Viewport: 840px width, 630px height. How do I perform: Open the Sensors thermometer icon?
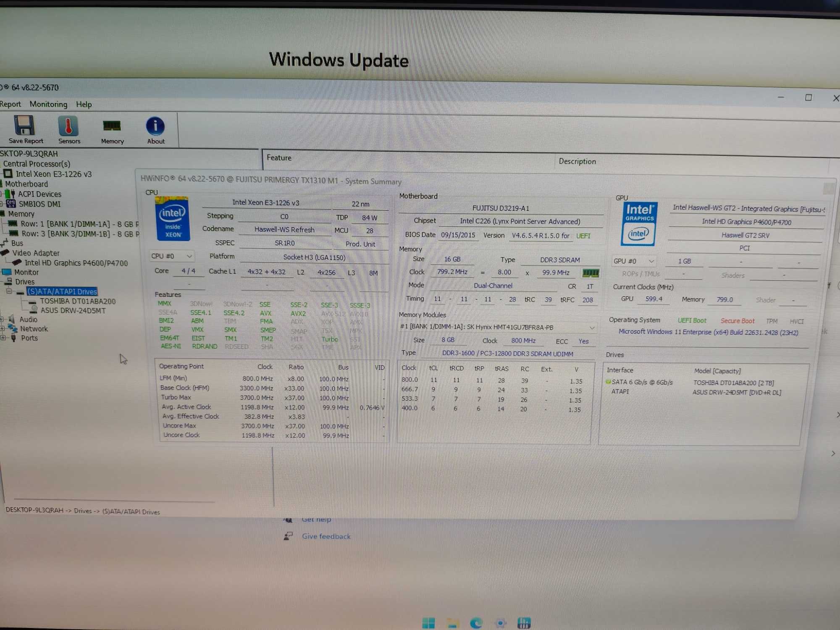pos(68,129)
